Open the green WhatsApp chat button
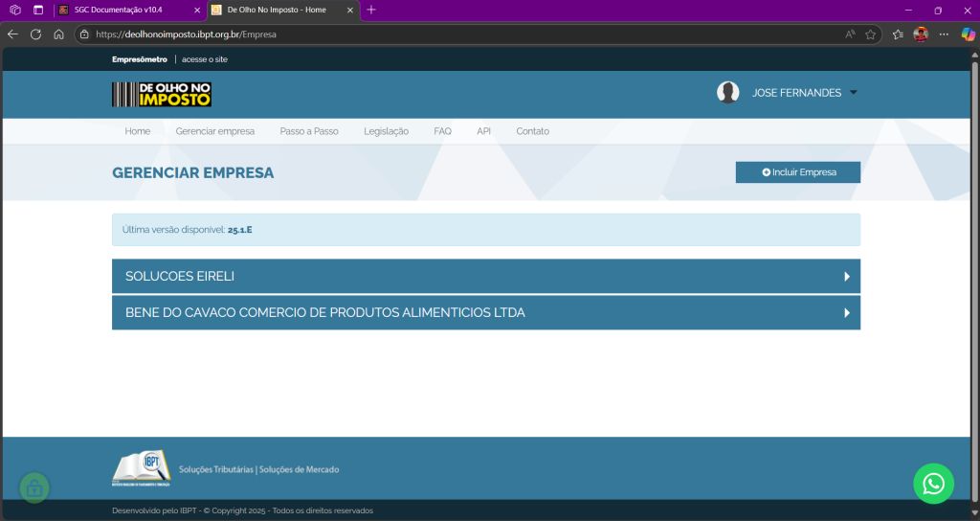This screenshot has width=980, height=521. [933, 483]
